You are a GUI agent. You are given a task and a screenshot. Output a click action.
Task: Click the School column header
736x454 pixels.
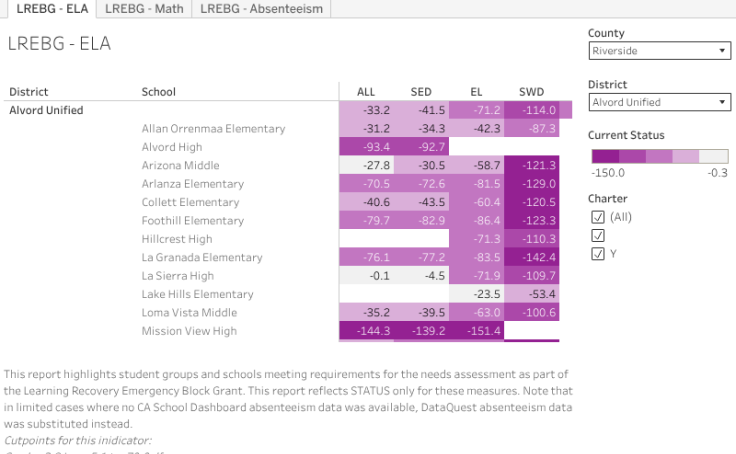click(x=158, y=92)
